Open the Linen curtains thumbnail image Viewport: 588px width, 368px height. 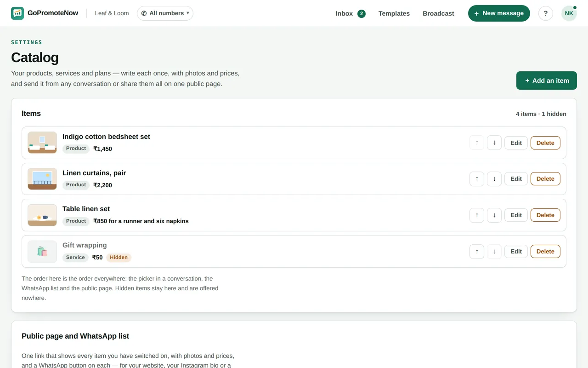[42, 179]
